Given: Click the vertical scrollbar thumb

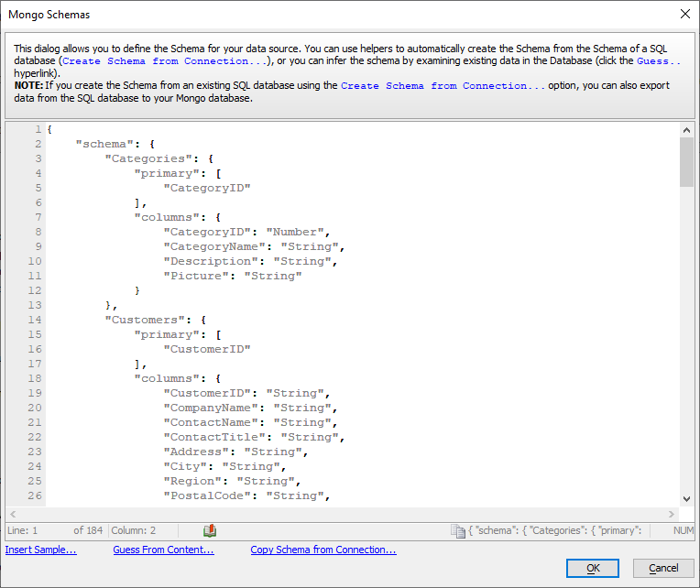Looking at the screenshot, I should pos(686,162).
